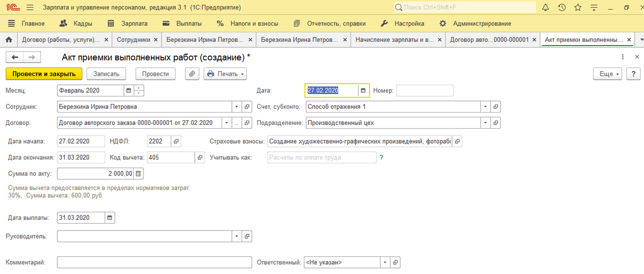
Task: Open history icon in top bar
Action: tap(561, 8)
